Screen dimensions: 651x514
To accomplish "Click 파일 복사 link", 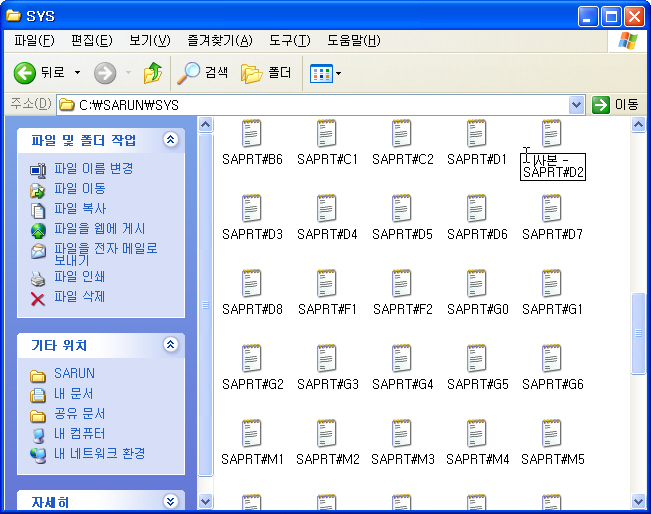I will [x=80, y=208].
